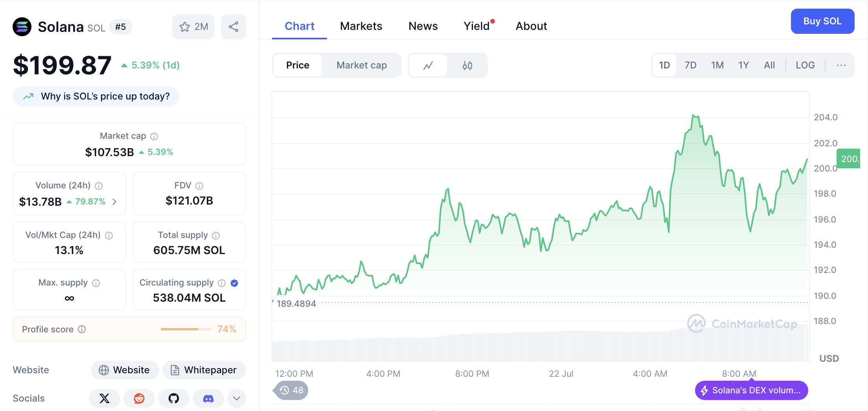Expand more socials with chevron dropdown

coord(237,398)
